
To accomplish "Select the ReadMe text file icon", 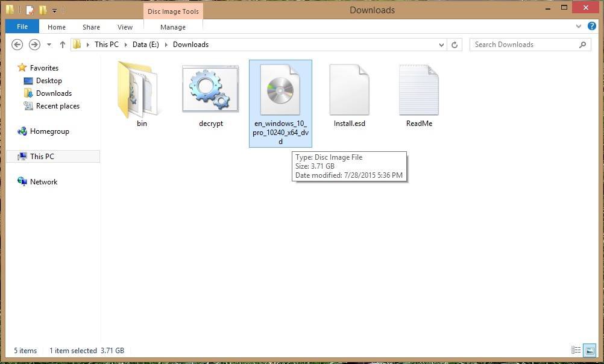I will (419, 89).
